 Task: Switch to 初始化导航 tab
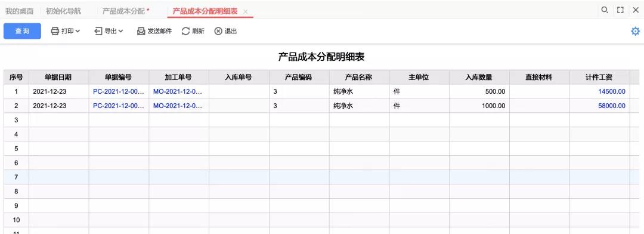click(64, 11)
